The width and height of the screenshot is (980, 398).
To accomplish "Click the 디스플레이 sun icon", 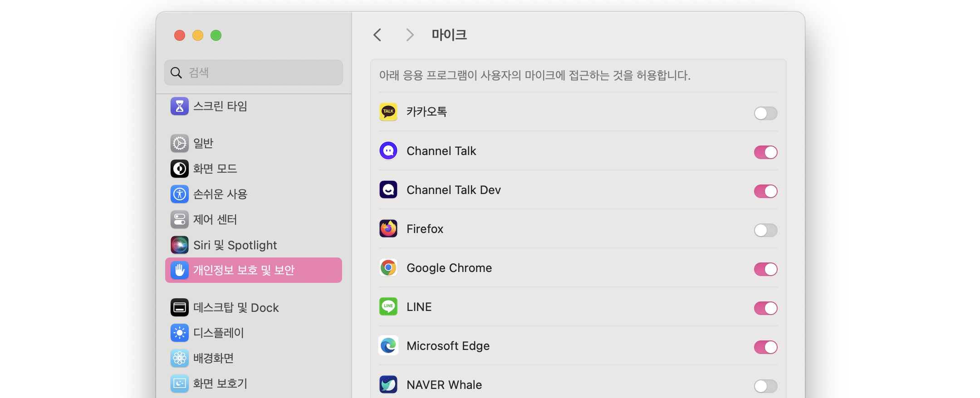I will [x=180, y=333].
